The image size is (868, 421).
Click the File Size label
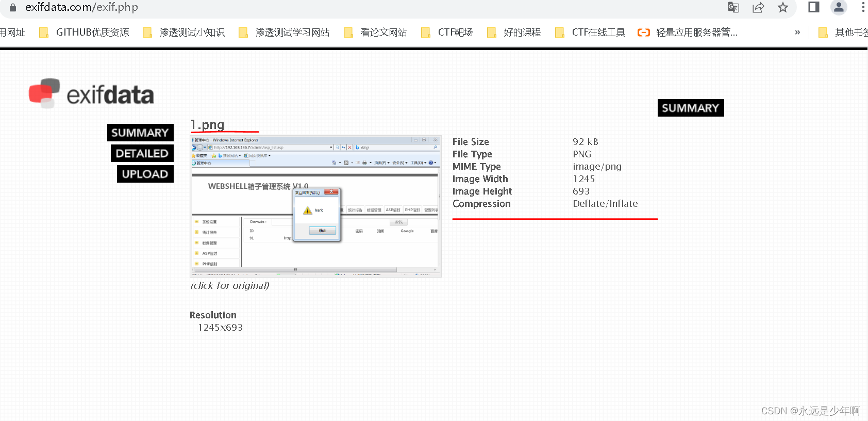(x=471, y=142)
